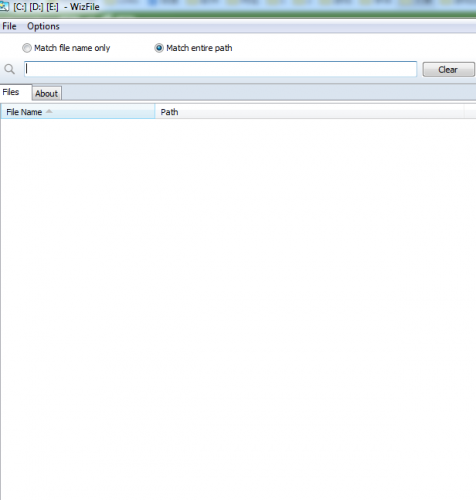The width and height of the screenshot is (476, 500).
Task: Open the Options menu
Action: click(43, 26)
